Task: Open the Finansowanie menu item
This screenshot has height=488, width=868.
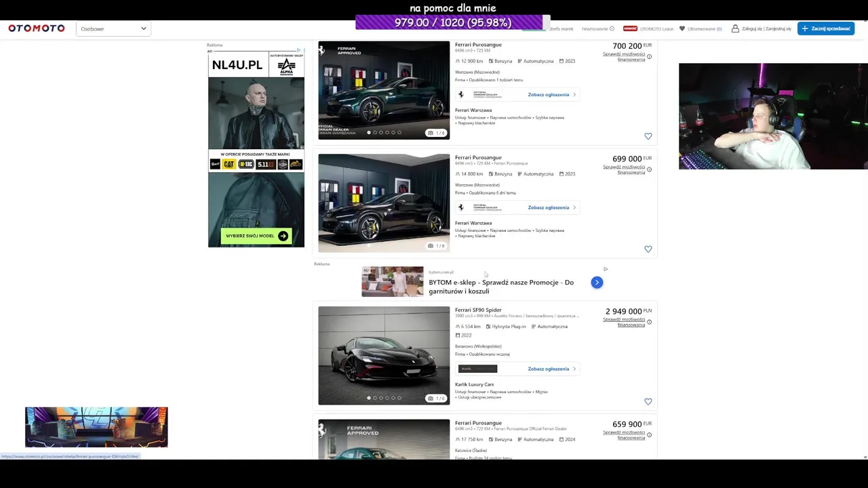Action: pos(595,28)
